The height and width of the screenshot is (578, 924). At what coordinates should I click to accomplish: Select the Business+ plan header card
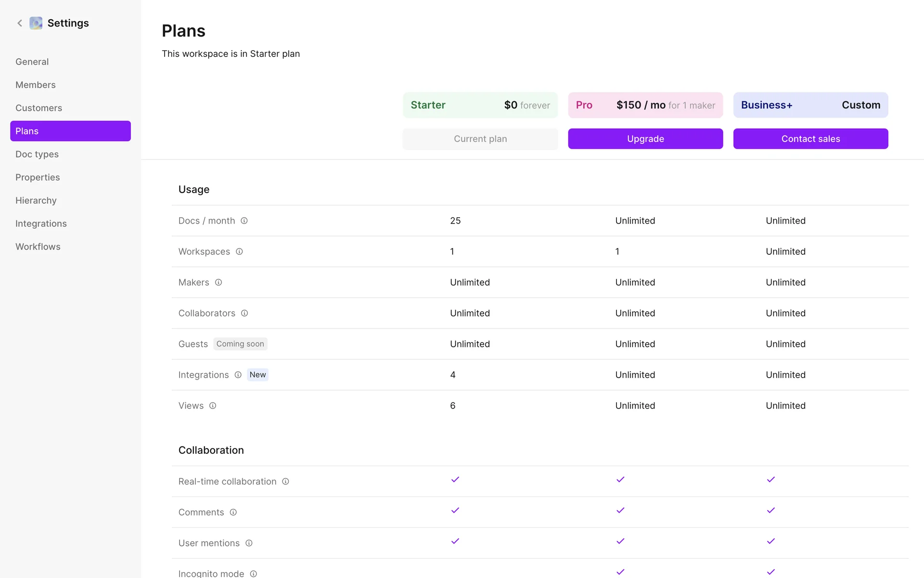(x=810, y=105)
